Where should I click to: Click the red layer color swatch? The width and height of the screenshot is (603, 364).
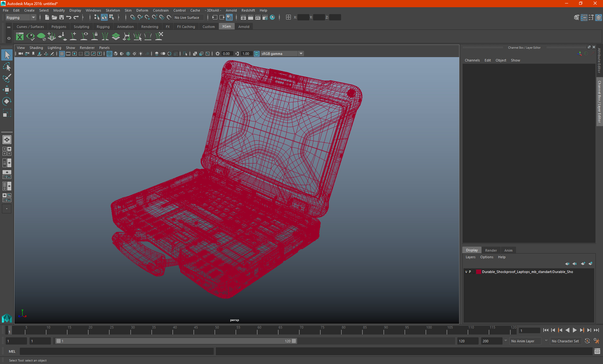click(478, 272)
